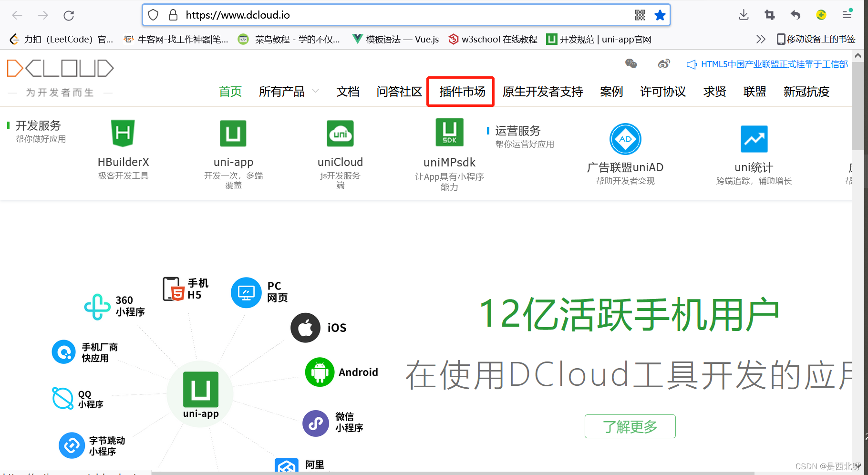Click the shield icon in address bar
This screenshot has height=475, width=868.
pyautogui.click(x=153, y=15)
